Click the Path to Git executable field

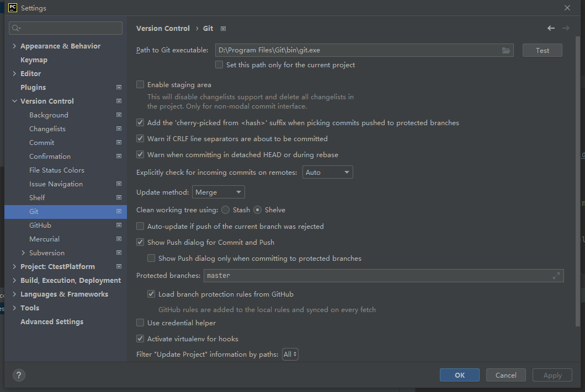pyautogui.click(x=356, y=50)
